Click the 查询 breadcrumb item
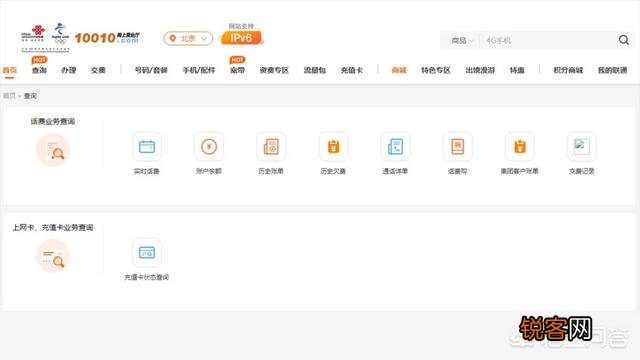Screen dimensions: 640x360 pos(30,96)
